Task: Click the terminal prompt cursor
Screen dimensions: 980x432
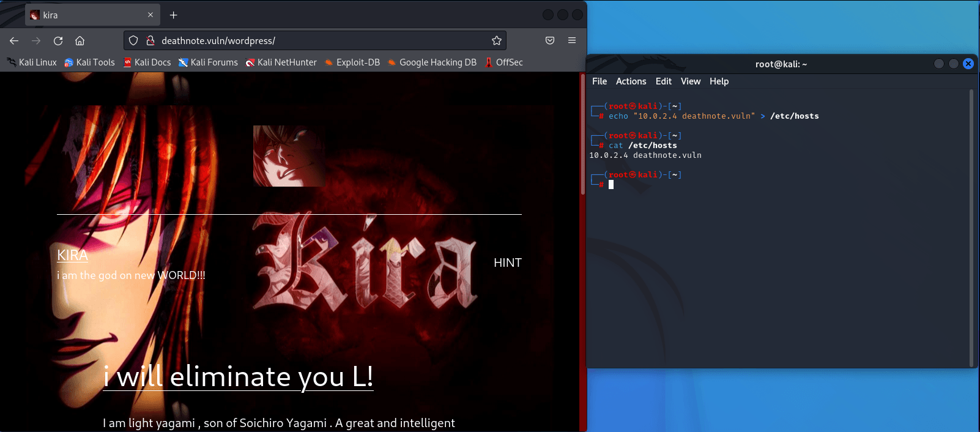Action: click(x=611, y=185)
